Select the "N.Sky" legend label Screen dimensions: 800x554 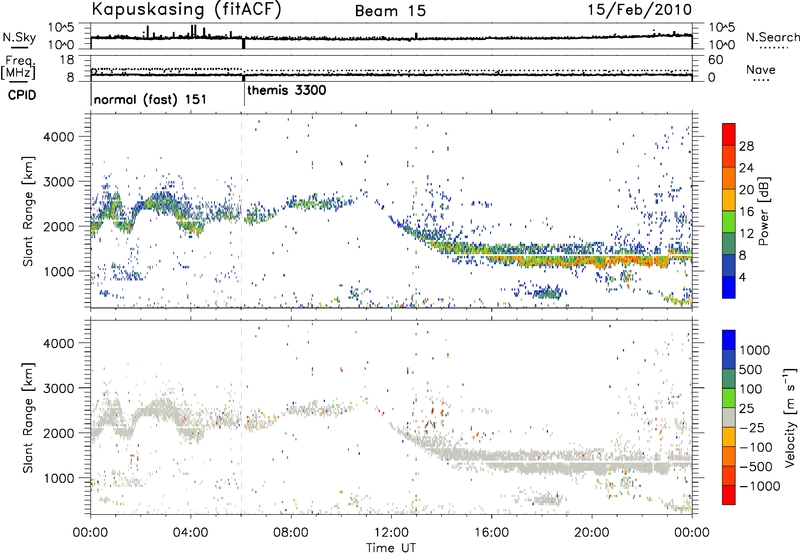19,37
